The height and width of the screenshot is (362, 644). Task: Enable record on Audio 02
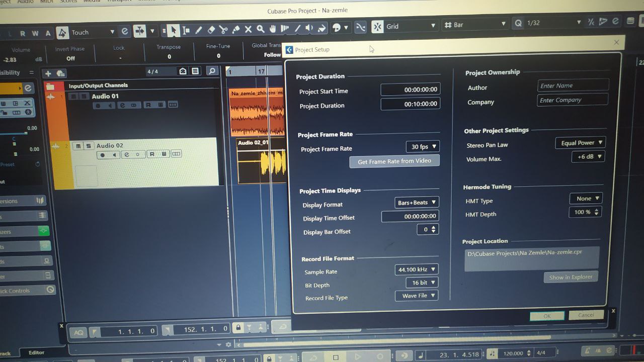tap(103, 155)
